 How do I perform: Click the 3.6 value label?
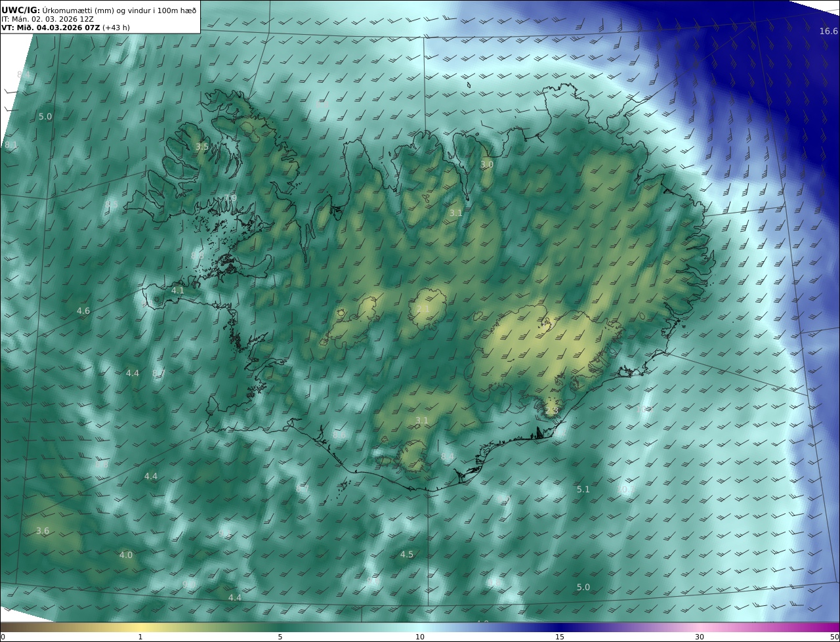point(43,531)
